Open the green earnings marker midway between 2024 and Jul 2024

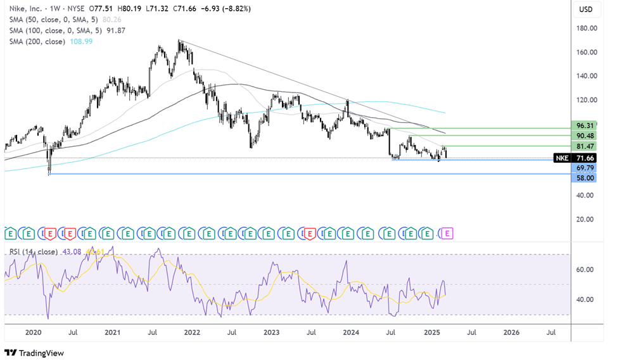click(x=367, y=234)
